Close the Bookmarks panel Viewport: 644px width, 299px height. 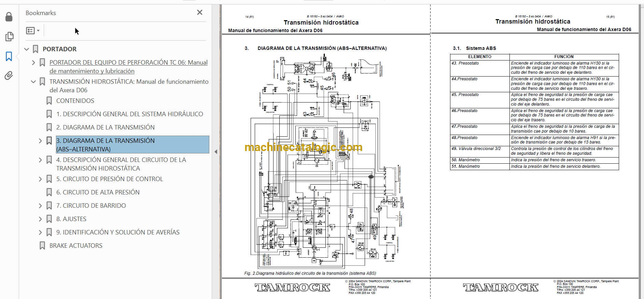[200, 12]
